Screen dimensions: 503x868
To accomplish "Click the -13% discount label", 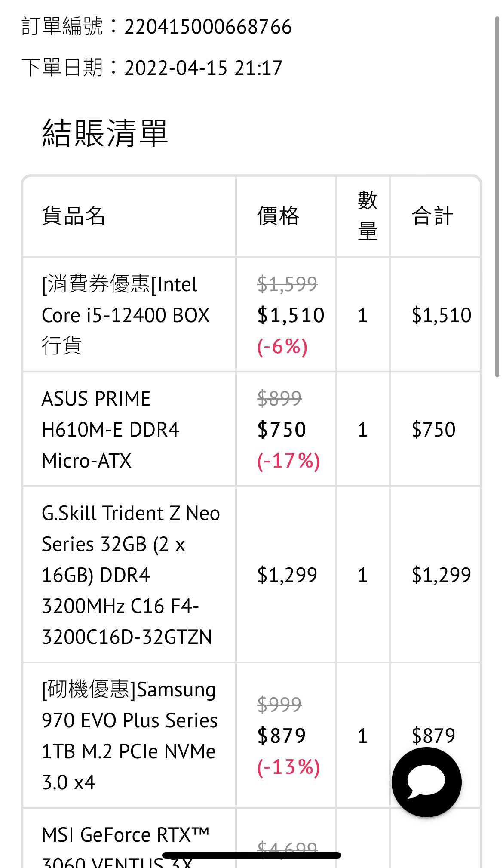I will 288,767.
